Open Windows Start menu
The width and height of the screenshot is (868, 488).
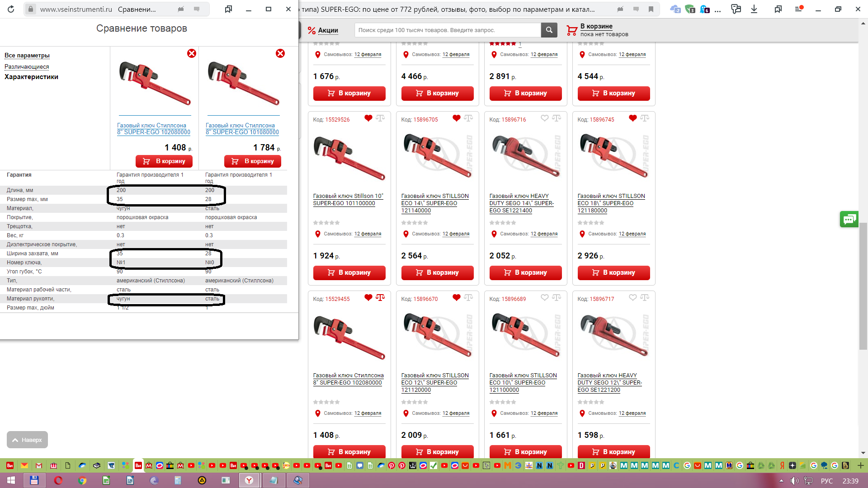pos(11,480)
